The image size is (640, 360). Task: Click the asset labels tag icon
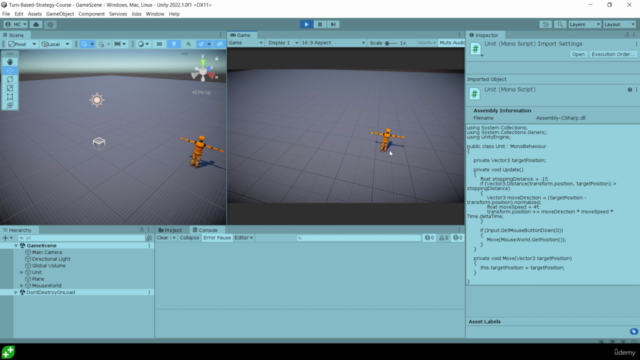pyautogui.click(x=633, y=331)
